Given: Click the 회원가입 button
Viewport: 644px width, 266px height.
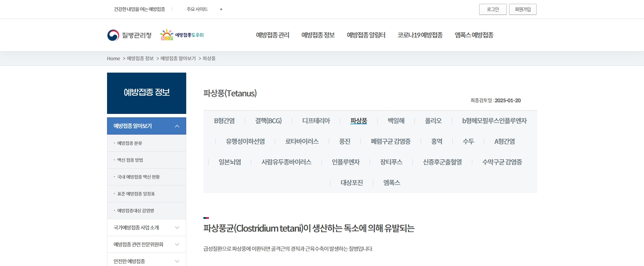Looking at the screenshot, I should click(523, 9).
